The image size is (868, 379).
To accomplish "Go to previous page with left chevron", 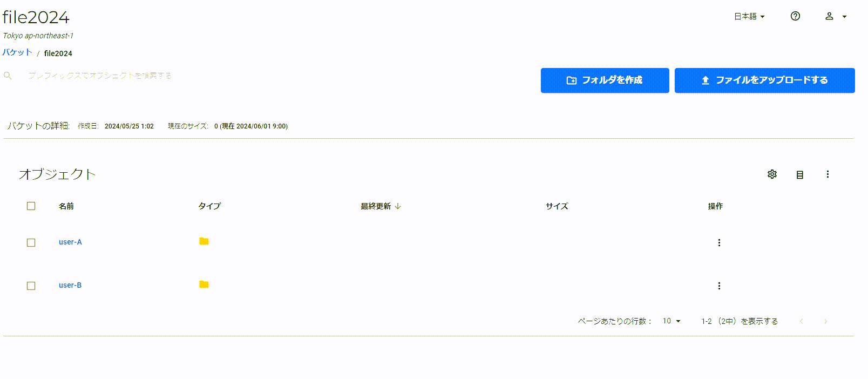I will point(802,321).
